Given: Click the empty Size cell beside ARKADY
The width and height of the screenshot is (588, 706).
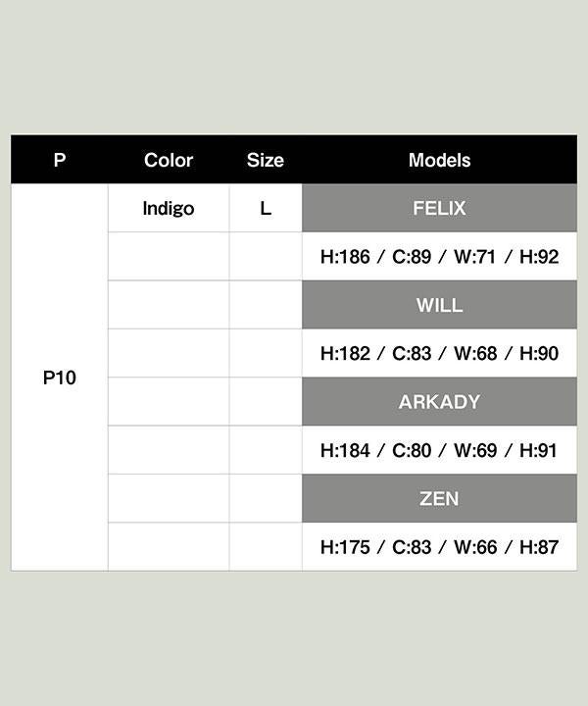Looking at the screenshot, I should 266,402.
